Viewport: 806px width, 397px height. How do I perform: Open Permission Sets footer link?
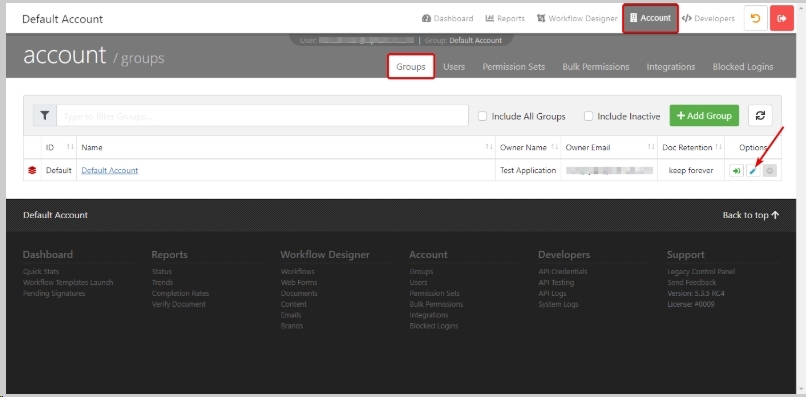[x=435, y=293]
